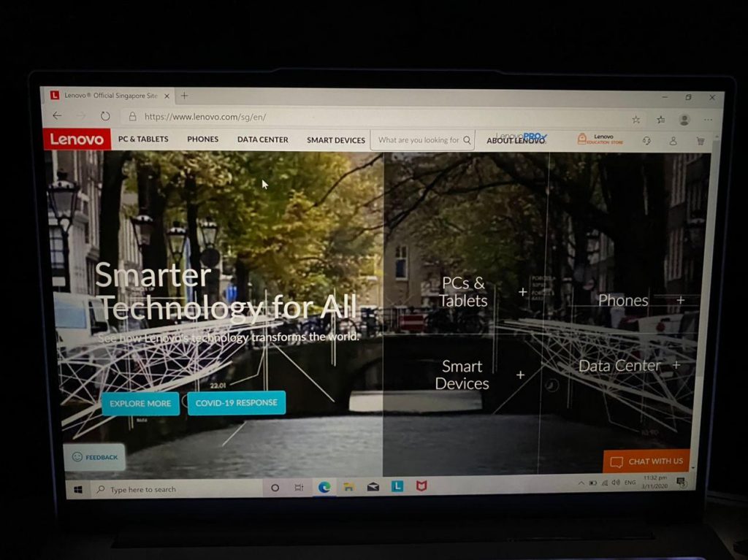
Task: Open Task View in the taskbar
Action: click(x=299, y=488)
